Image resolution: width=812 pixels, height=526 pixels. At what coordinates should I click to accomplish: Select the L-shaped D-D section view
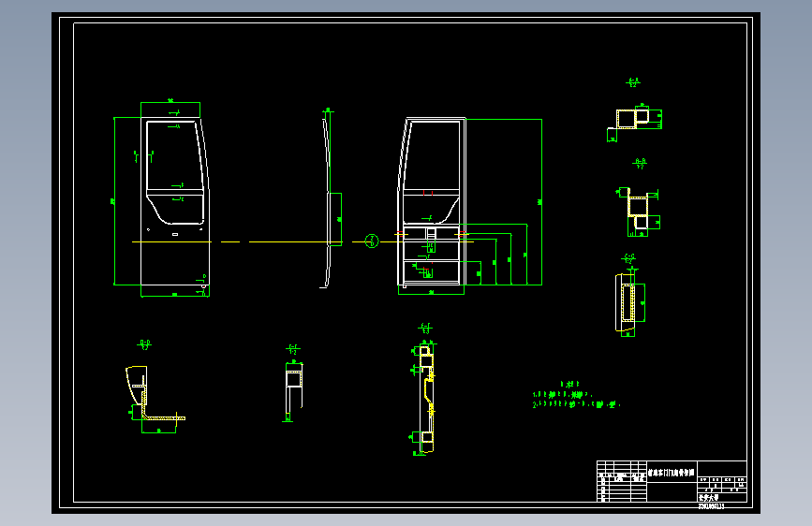click(x=155, y=393)
